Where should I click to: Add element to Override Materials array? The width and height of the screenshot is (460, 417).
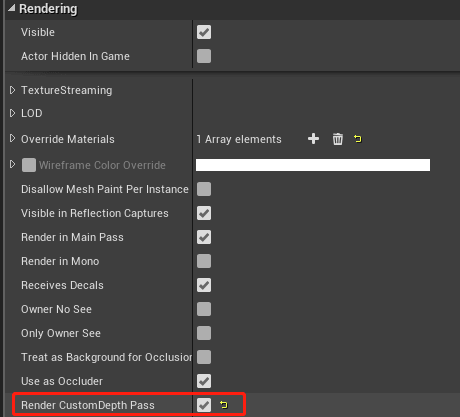coord(313,139)
